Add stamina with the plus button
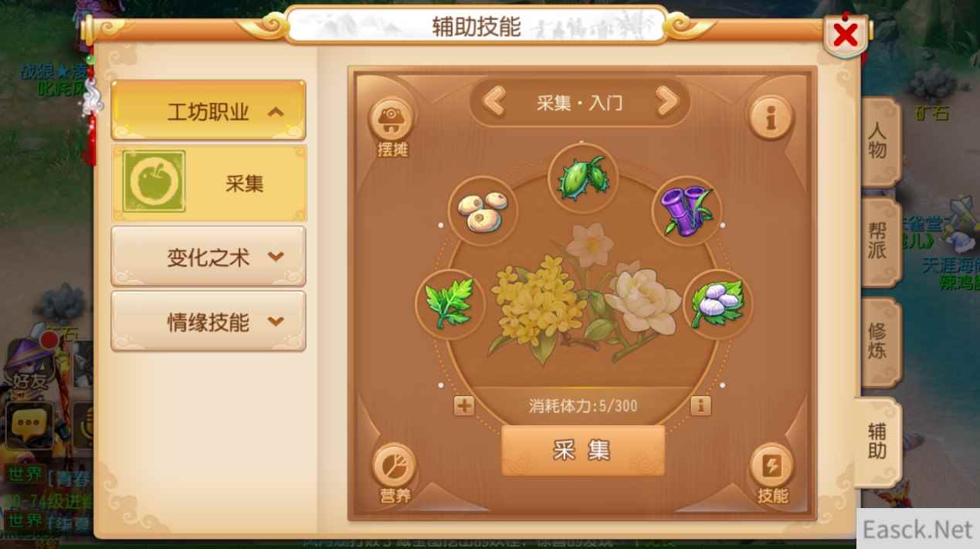 464,405
